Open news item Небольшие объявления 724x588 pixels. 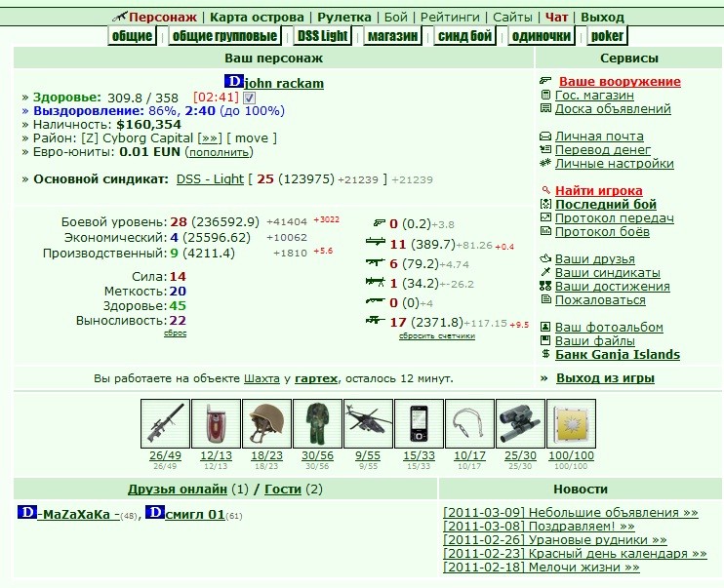click(x=570, y=513)
